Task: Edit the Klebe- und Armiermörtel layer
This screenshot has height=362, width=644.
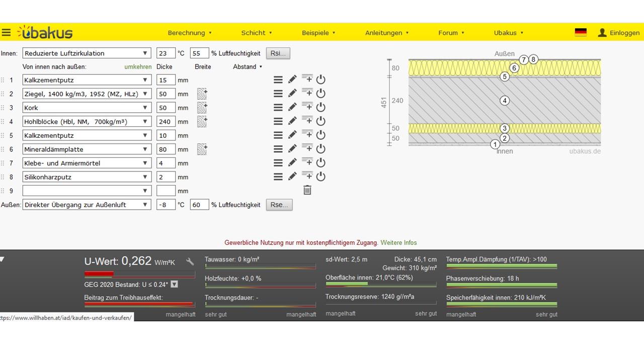Action: tap(292, 163)
